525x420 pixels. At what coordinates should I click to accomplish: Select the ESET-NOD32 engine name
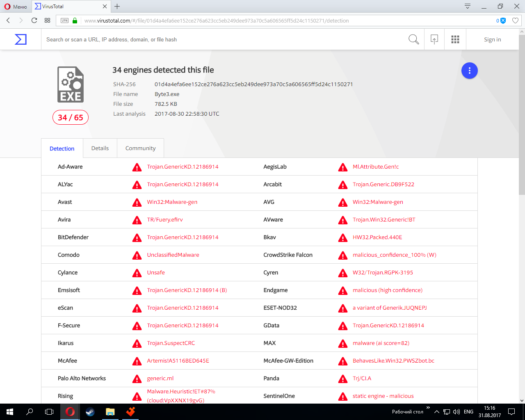pos(280,308)
